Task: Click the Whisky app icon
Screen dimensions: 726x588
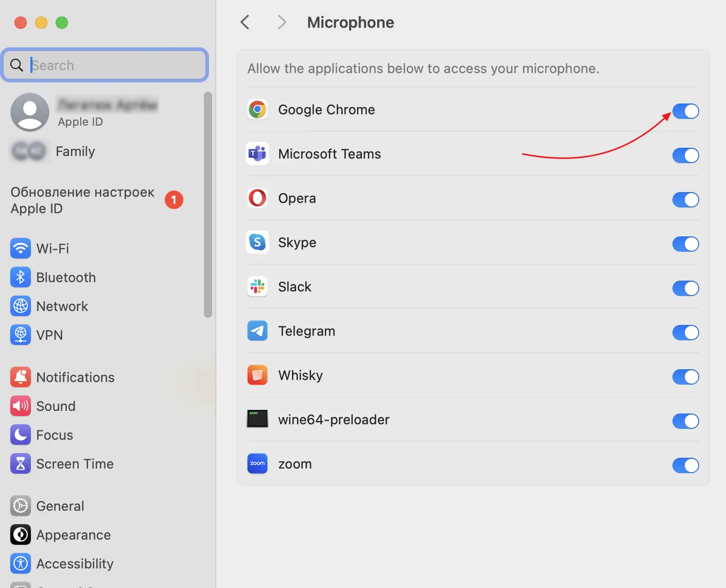Action: point(257,375)
